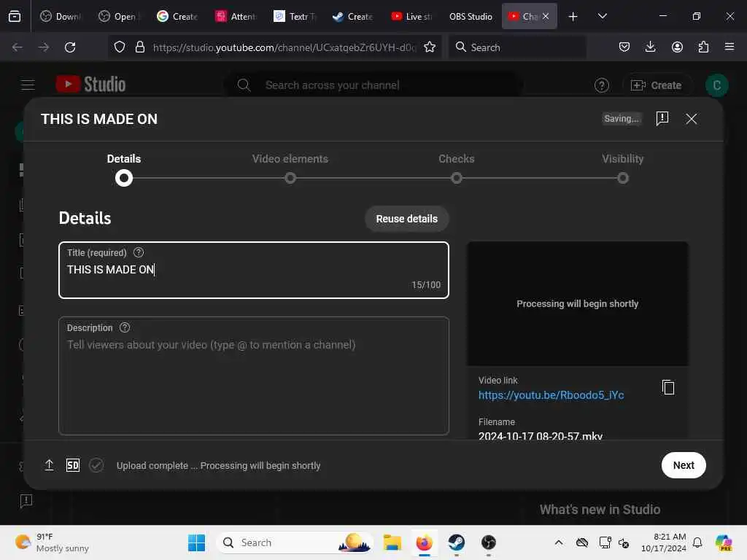Click the Title help question mark icon

(x=138, y=252)
